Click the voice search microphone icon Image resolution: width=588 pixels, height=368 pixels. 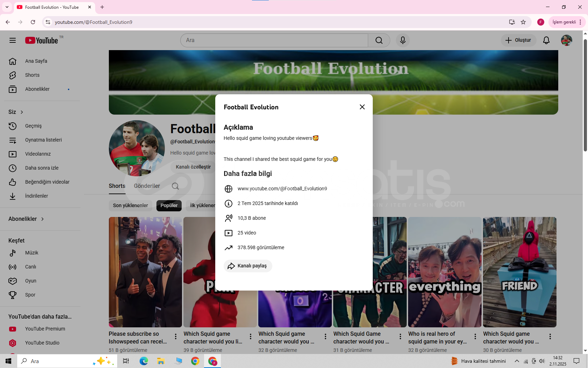[x=403, y=40]
